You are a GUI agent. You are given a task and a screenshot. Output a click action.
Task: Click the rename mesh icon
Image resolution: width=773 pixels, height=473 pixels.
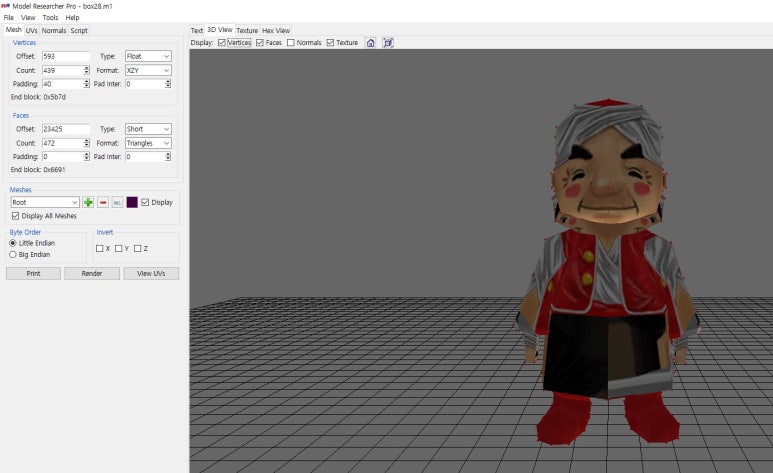click(117, 202)
